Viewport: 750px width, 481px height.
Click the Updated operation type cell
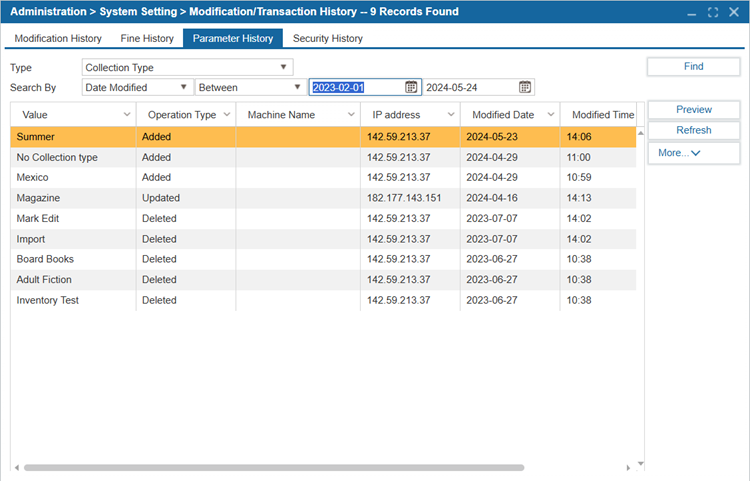186,198
